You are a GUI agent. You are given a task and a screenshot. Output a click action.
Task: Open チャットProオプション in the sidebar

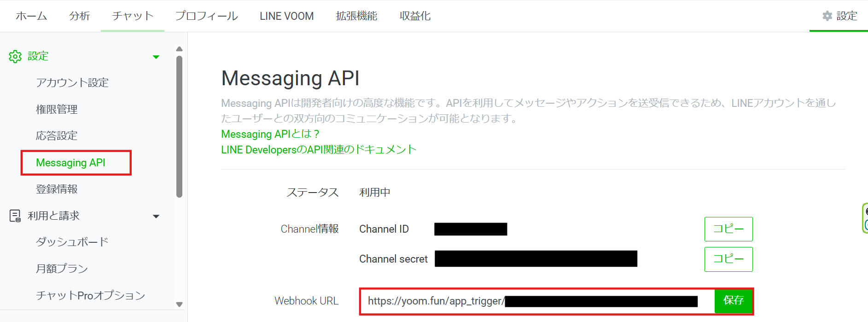(x=91, y=295)
